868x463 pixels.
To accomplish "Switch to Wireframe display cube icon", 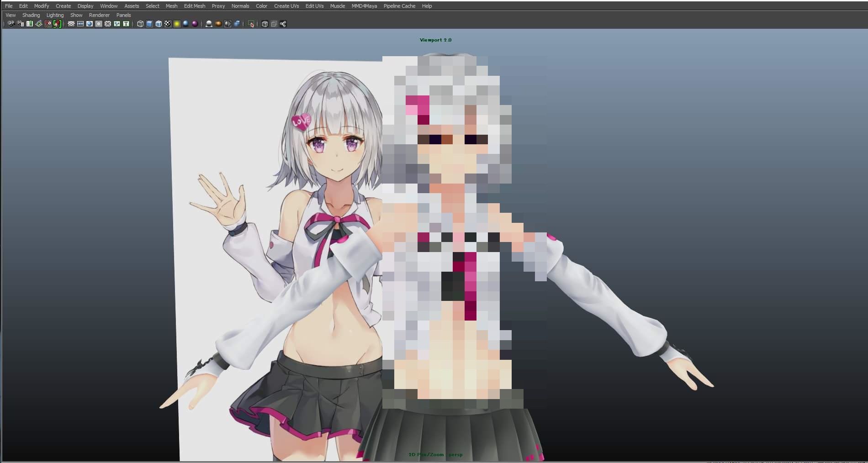I will coord(140,24).
